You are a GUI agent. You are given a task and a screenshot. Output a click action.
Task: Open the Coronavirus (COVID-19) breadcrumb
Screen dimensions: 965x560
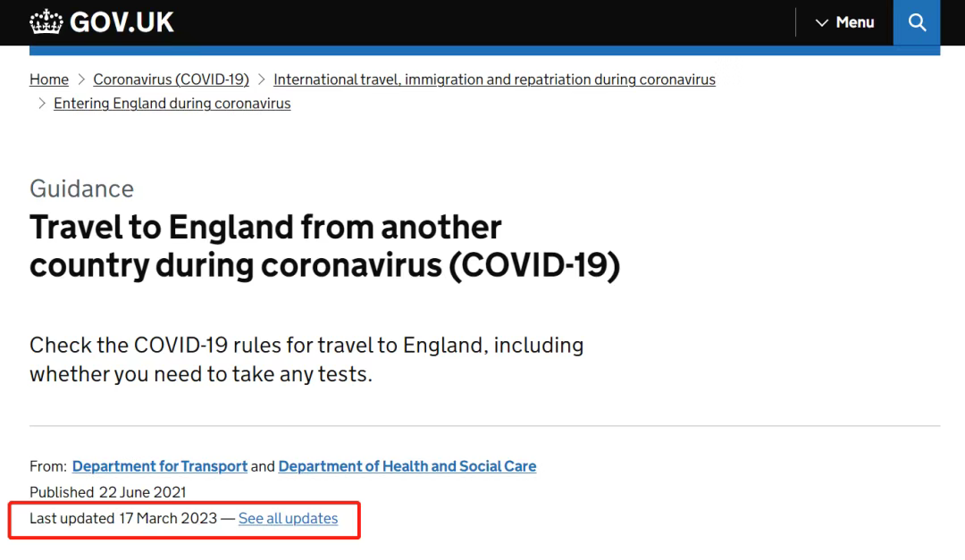point(171,79)
